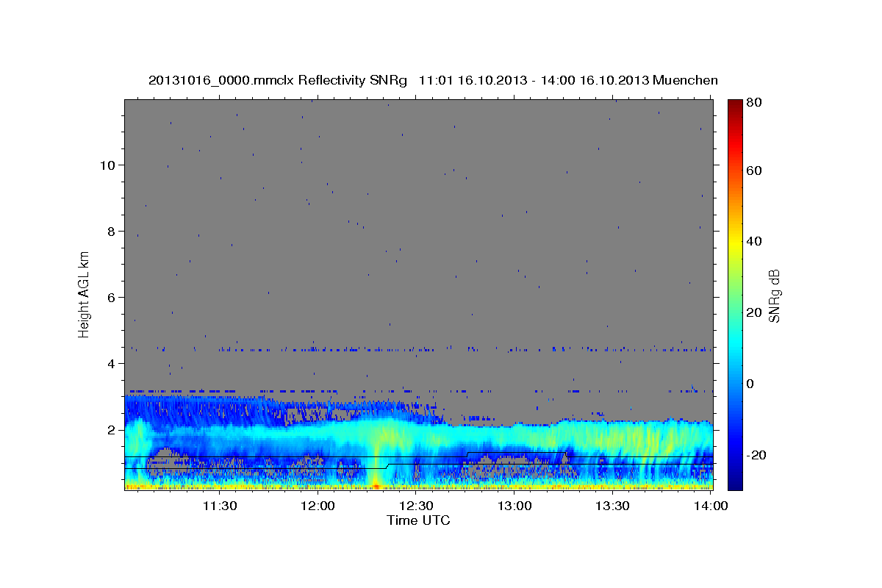Click the 'Height AGL km' axis label
Screen dimensions: 882x588
click(x=85, y=294)
